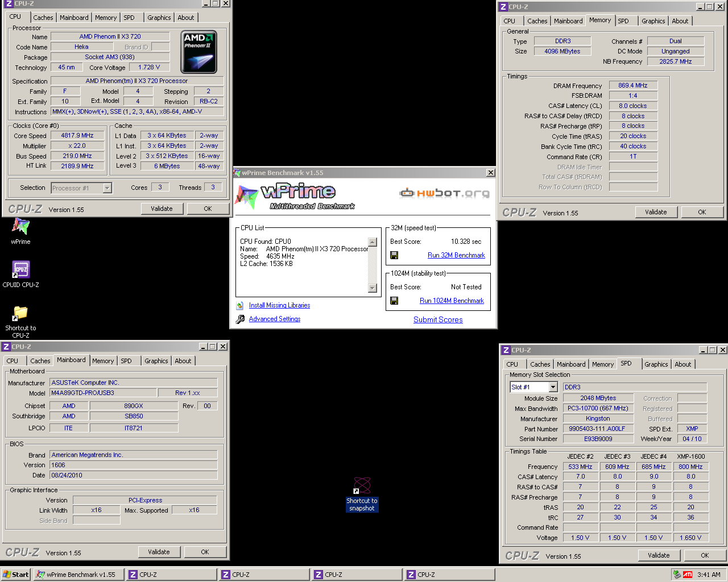Screen dimensions: 728x582
Task: Switch to the Mainboard tab in the top-left CPU-Z window
Action: pyautogui.click(x=74, y=18)
